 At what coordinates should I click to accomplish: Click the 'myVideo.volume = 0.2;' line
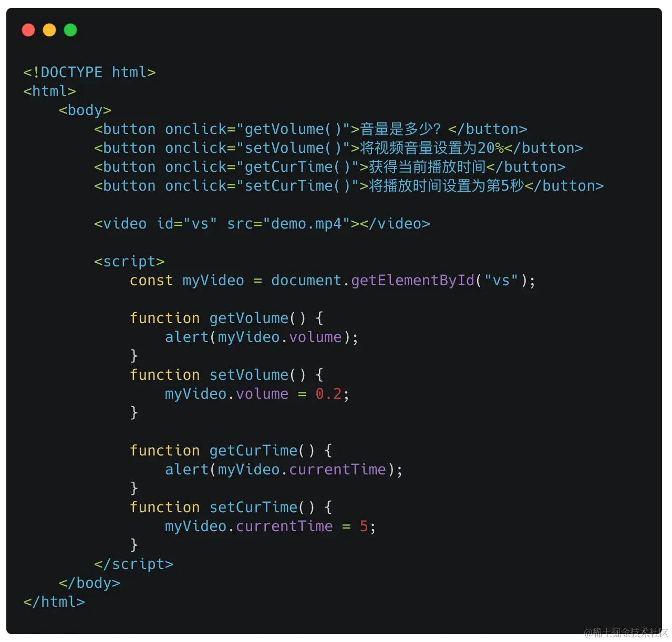257,394
